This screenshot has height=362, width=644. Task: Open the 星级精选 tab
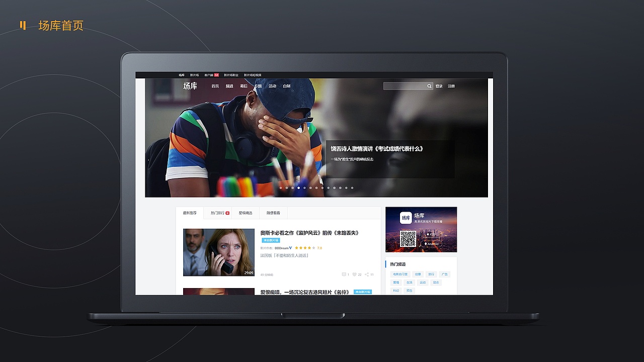246,213
